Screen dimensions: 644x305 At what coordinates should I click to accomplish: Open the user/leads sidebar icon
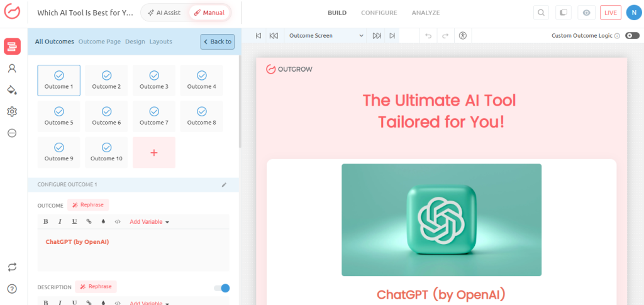click(13, 68)
